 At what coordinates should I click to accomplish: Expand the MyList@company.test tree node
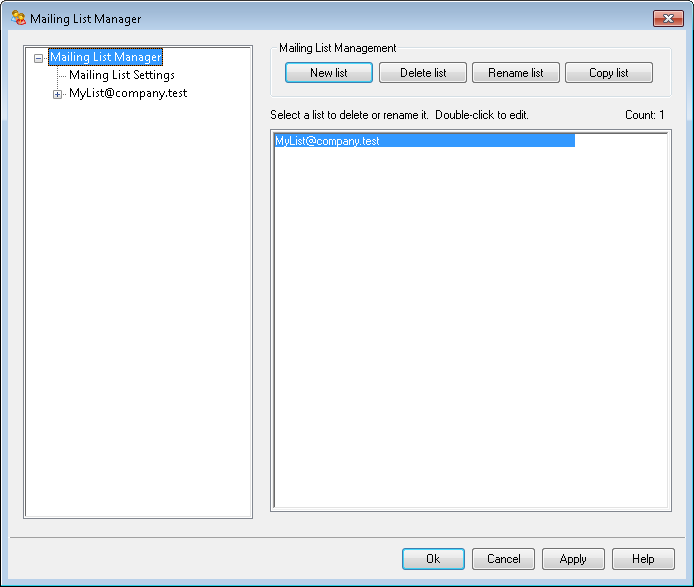tap(57, 94)
